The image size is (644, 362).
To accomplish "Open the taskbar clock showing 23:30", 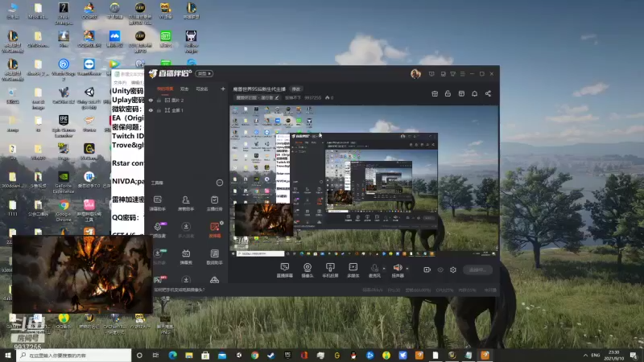I will click(x=614, y=356).
